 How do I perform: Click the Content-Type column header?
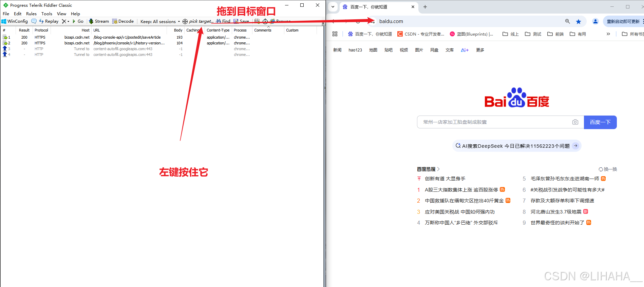pos(218,30)
